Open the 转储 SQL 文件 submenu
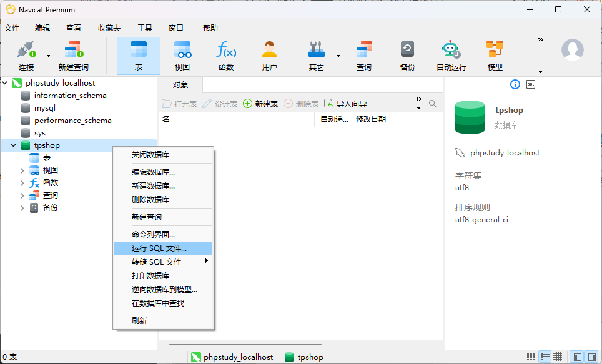Image resolution: width=602 pixels, height=364 pixels. click(163, 262)
